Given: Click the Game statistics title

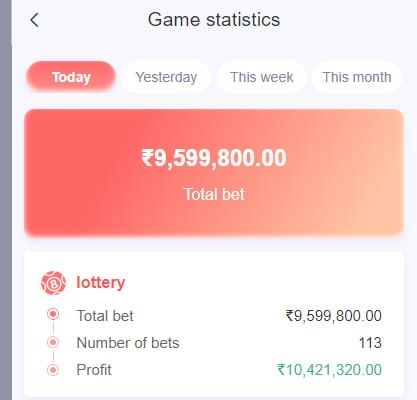Looking at the screenshot, I should click(214, 19).
